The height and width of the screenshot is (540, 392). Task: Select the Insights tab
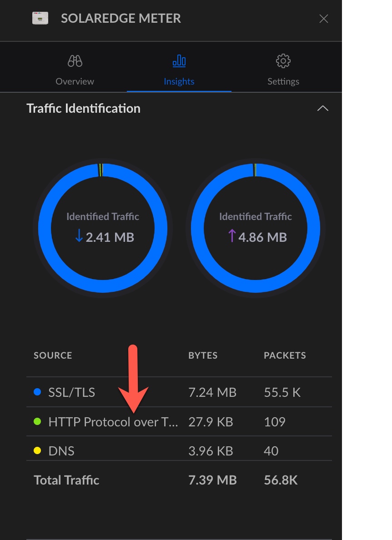[x=179, y=70]
